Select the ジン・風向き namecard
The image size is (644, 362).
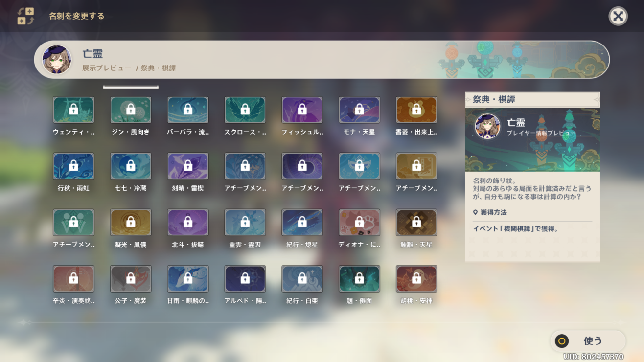click(x=131, y=109)
